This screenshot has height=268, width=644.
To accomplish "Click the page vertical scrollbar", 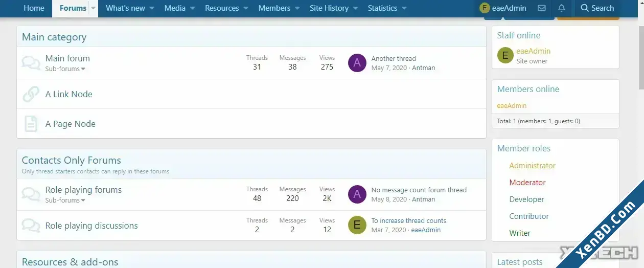I will [x=641, y=134].
